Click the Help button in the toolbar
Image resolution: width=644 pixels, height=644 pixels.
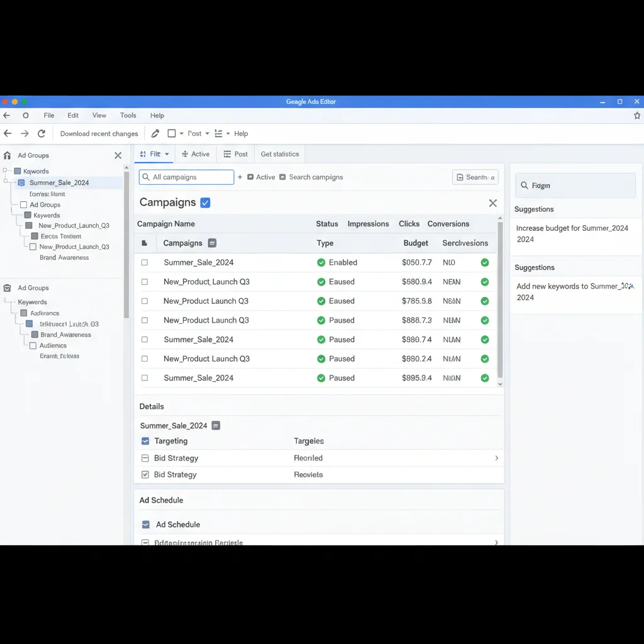pos(241,133)
